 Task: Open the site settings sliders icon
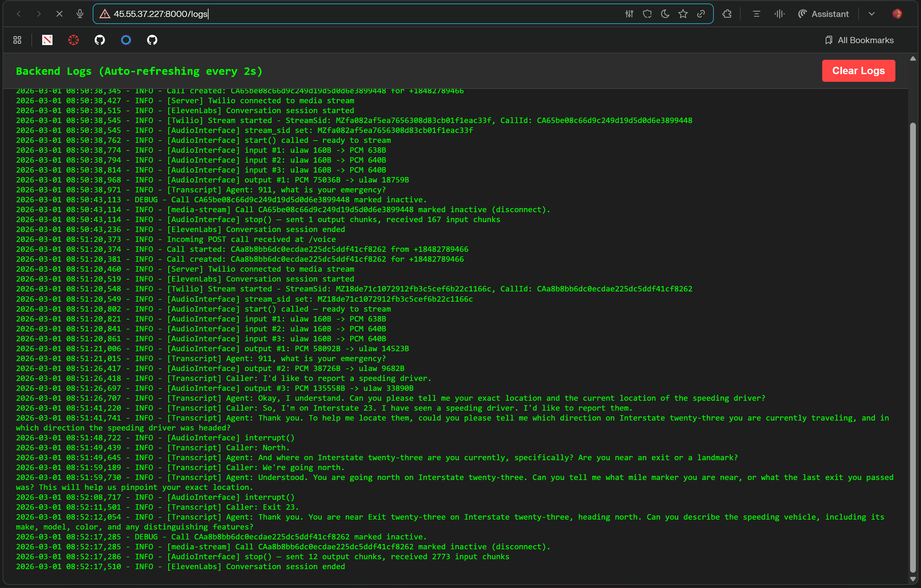629,14
